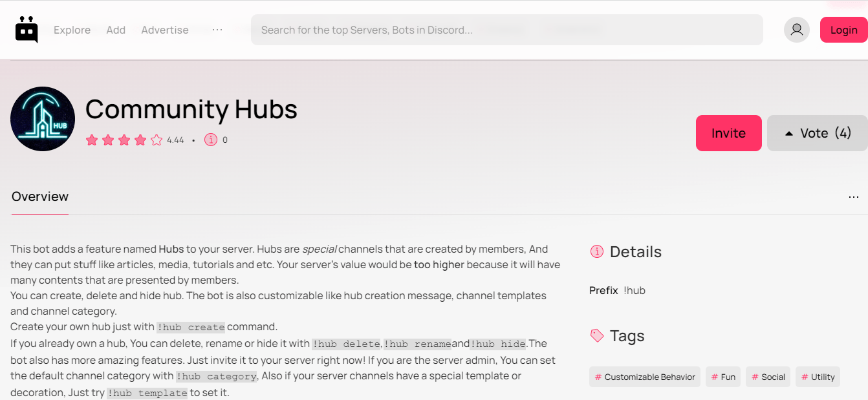Click the fifth empty rating star

[157, 140]
